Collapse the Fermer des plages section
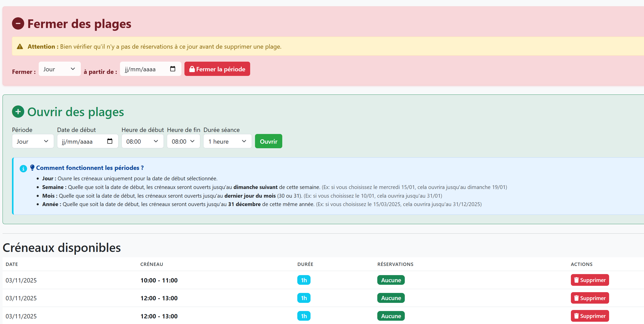The width and height of the screenshot is (644, 324). tap(18, 23)
